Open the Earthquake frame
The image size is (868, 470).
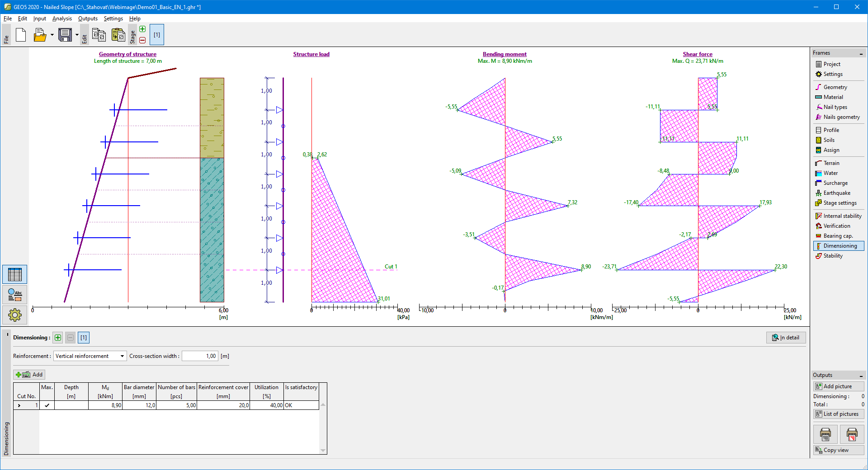pos(836,193)
